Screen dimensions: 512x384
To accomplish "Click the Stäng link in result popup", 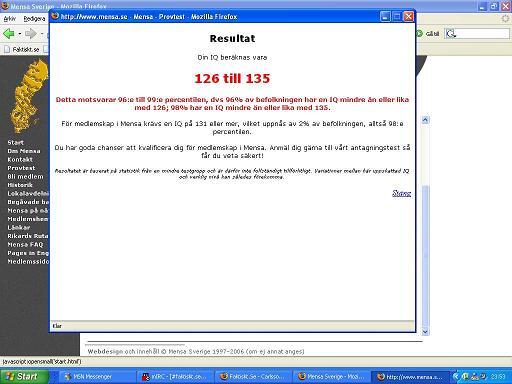I will click(x=401, y=193).
